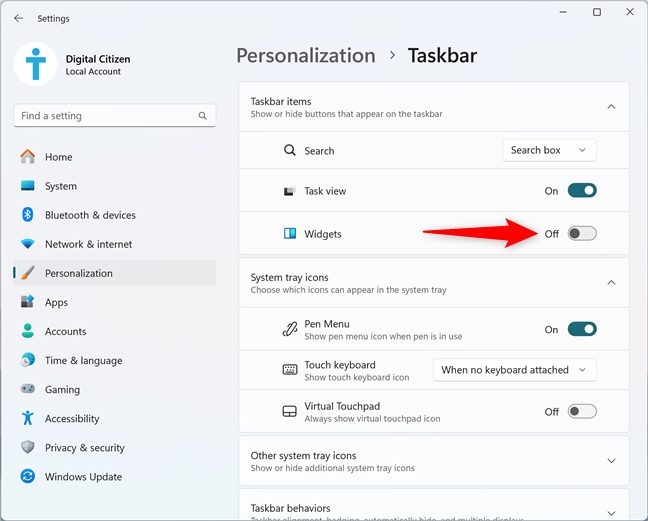The height and width of the screenshot is (521, 648).
Task: Click the Search magnifier icon in Taskbar items
Action: [x=290, y=150]
